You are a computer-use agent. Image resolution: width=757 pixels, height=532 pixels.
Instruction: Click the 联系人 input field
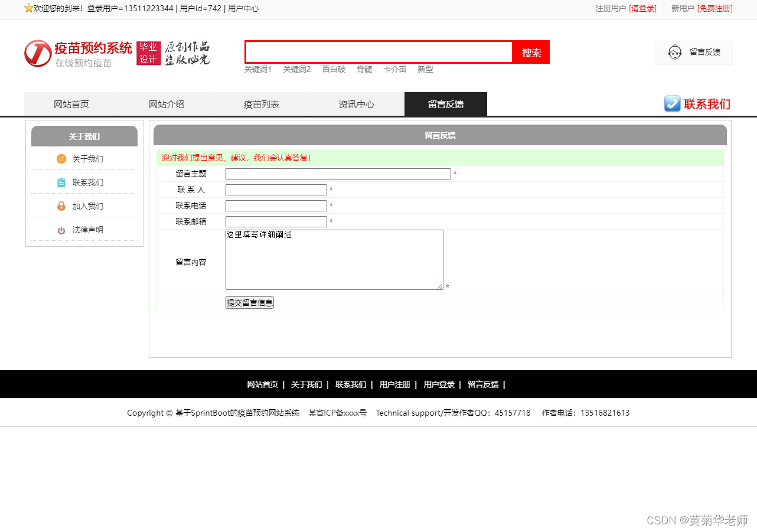click(x=276, y=190)
